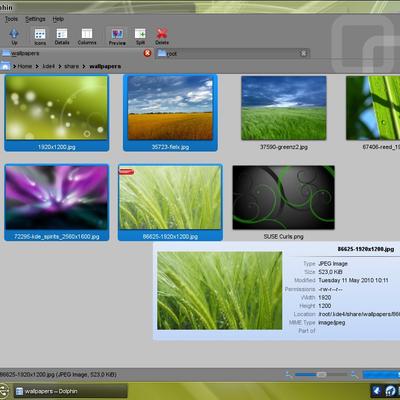This screenshot has width=400, height=400.
Task: Click the blue free space bar
Action: (x=381, y=375)
